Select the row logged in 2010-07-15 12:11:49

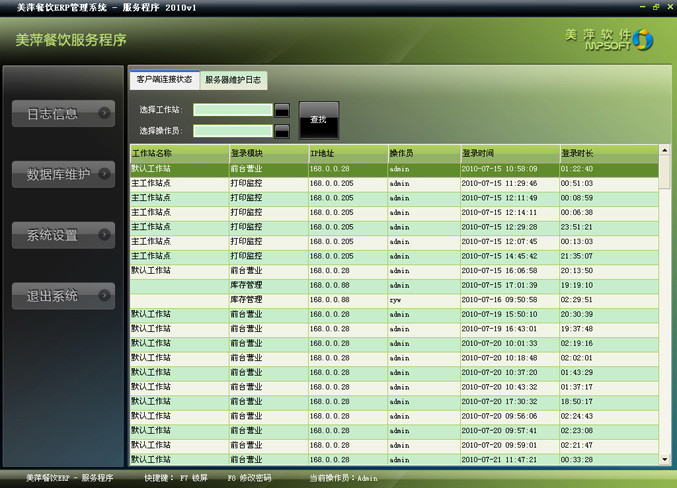[394, 198]
